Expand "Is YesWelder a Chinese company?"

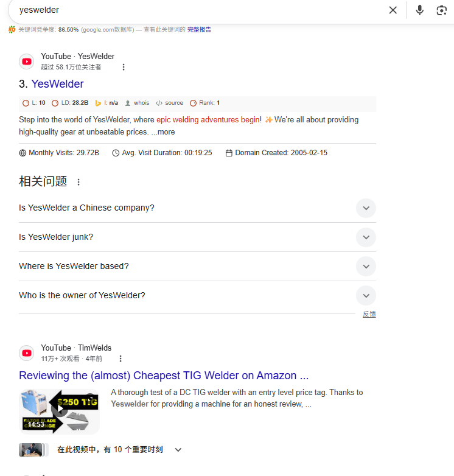coord(197,208)
